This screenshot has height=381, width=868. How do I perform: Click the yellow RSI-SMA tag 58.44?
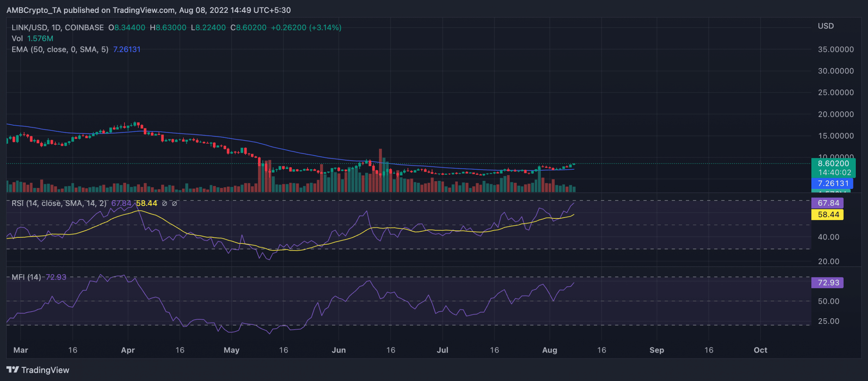[x=827, y=214]
